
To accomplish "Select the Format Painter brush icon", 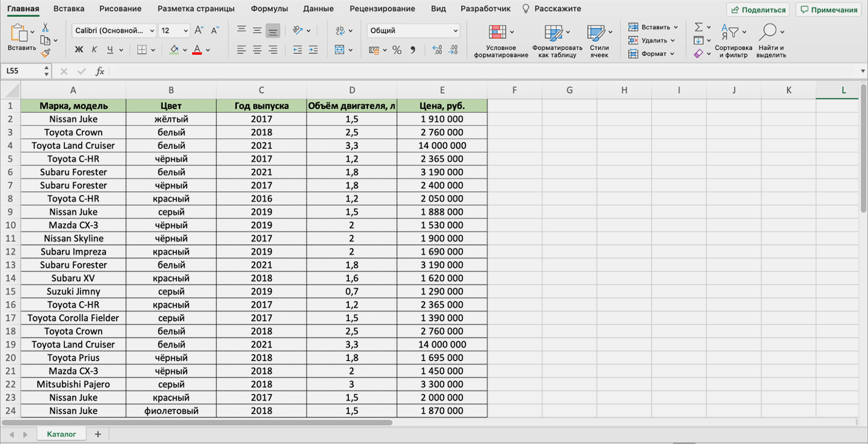I will click(46, 53).
